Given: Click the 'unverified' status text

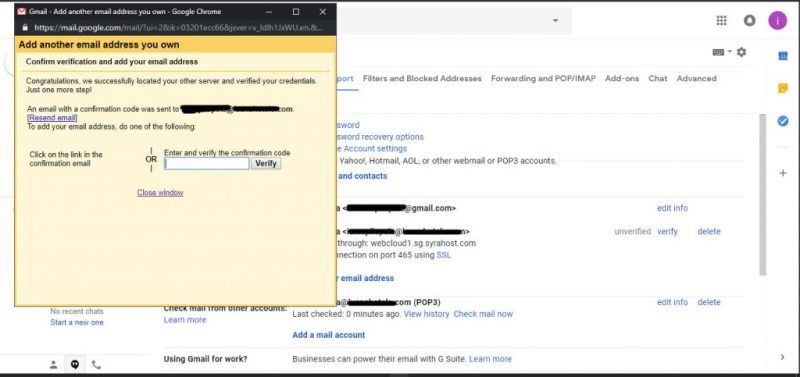Looking at the screenshot, I should tap(633, 232).
